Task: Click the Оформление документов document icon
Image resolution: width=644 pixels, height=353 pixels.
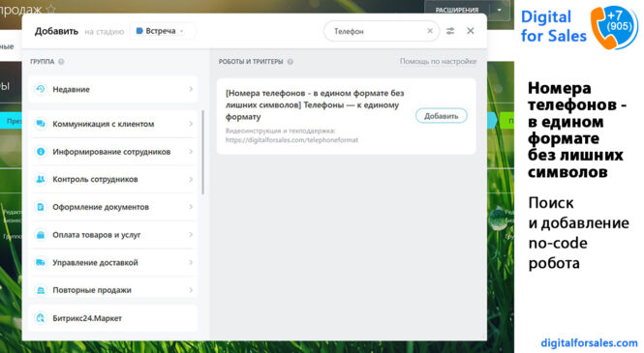Action: pyautogui.click(x=41, y=207)
